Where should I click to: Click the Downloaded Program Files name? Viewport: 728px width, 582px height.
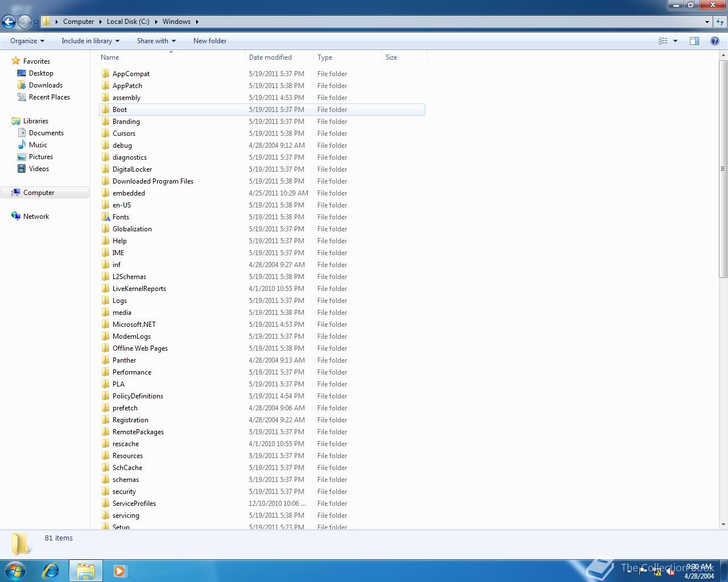pyautogui.click(x=153, y=181)
